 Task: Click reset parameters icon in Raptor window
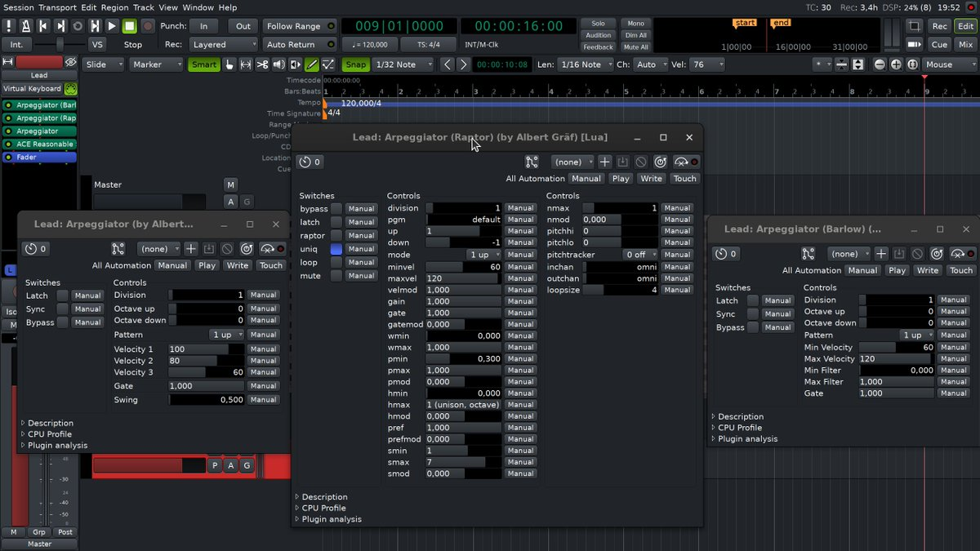point(660,162)
